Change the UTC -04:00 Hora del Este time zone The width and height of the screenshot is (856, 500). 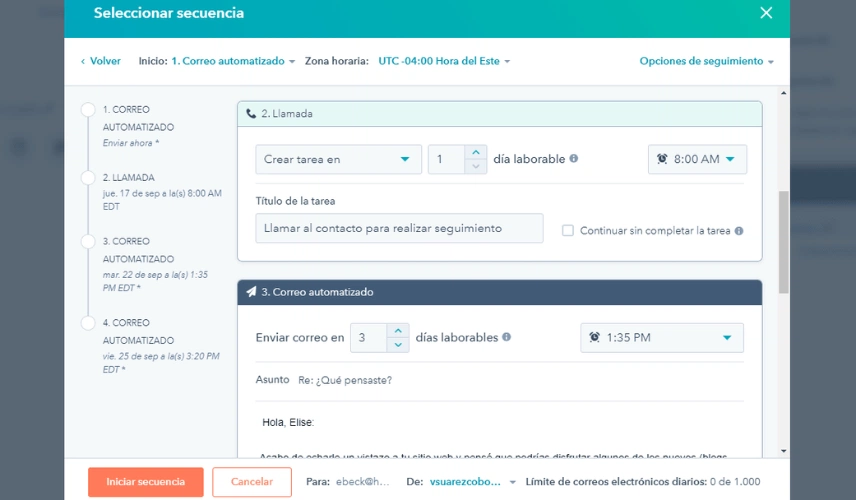point(444,61)
